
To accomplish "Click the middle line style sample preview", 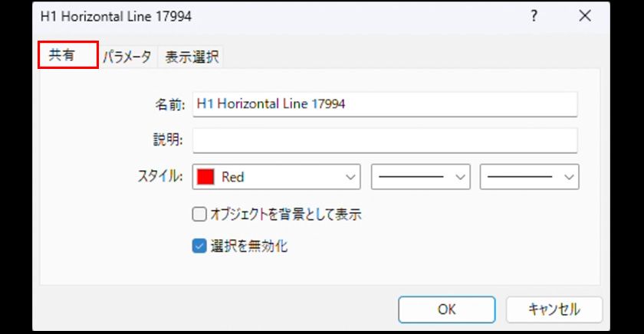I will coord(411,177).
